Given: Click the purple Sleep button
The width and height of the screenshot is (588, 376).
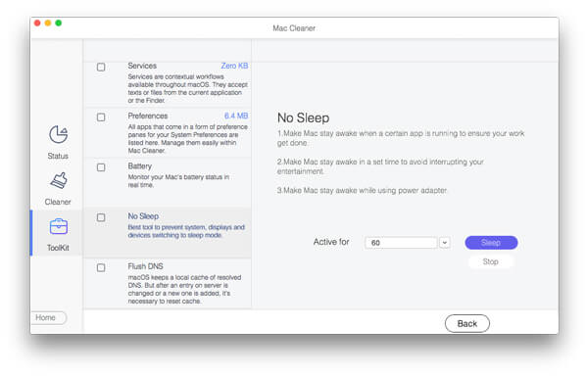Looking at the screenshot, I should (491, 243).
